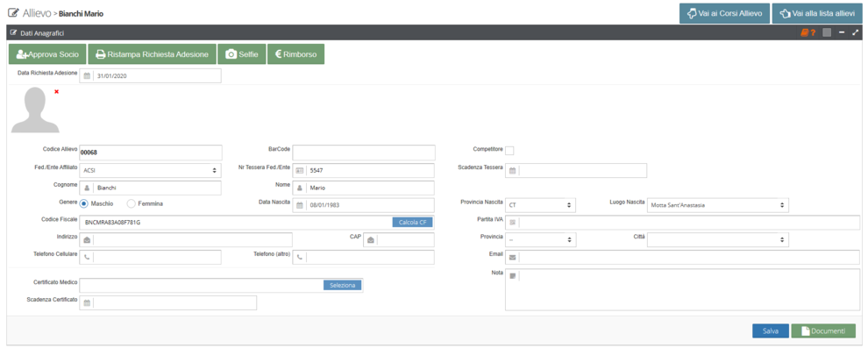Click the student avatar placeholder
Viewport: 868px width, 348px height.
click(x=35, y=110)
